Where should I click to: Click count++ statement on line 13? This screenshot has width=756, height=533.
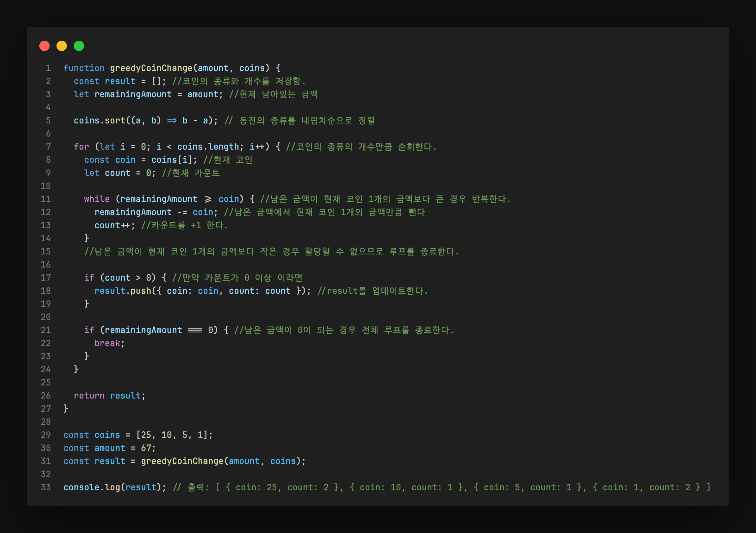pyautogui.click(x=112, y=225)
